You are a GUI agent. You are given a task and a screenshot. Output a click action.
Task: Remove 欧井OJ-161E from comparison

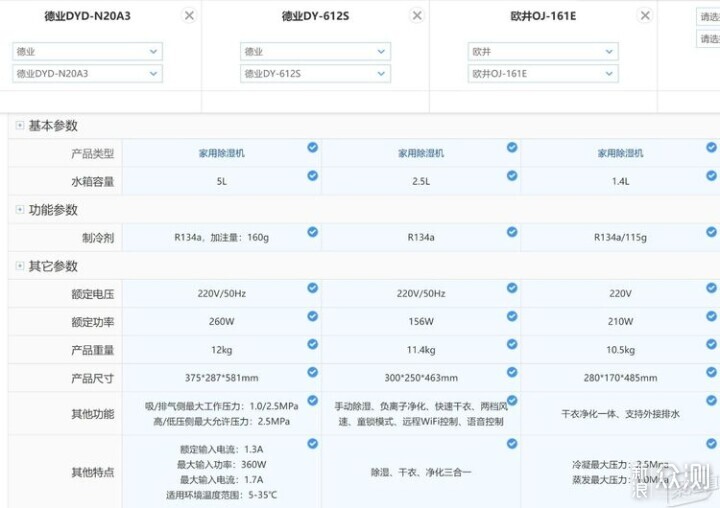645,16
